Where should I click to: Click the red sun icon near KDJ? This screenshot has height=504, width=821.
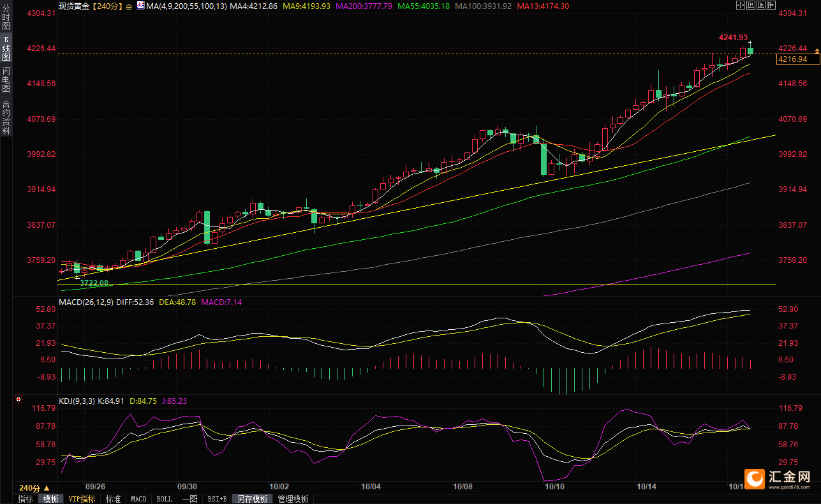click(x=18, y=400)
